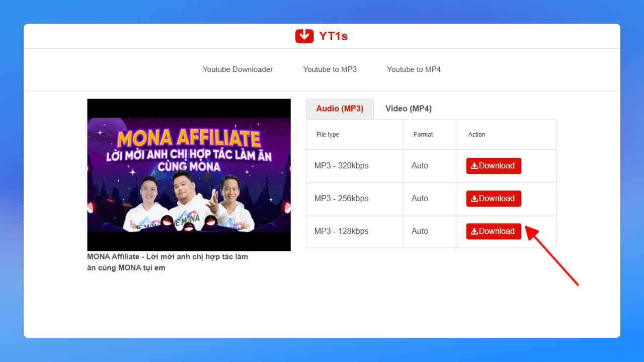Click the Format column header

tap(423, 135)
